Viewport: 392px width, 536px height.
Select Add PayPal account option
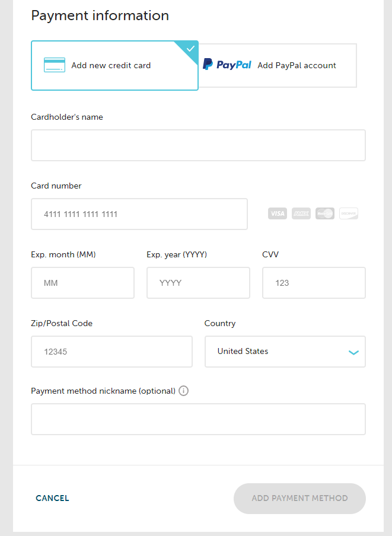(x=297, y=66)
